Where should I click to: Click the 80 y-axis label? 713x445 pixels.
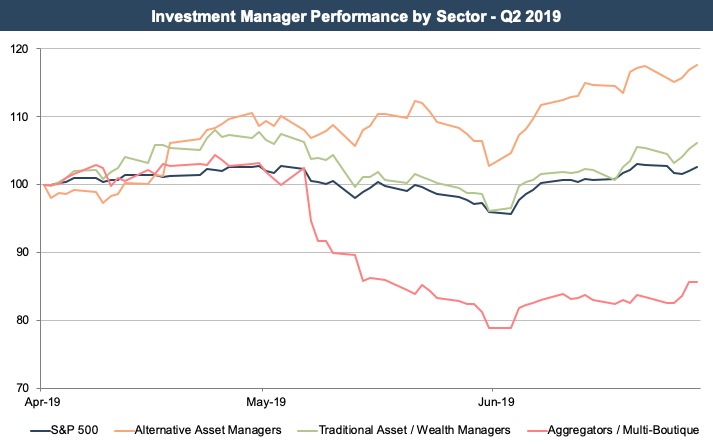pos(20,321)
